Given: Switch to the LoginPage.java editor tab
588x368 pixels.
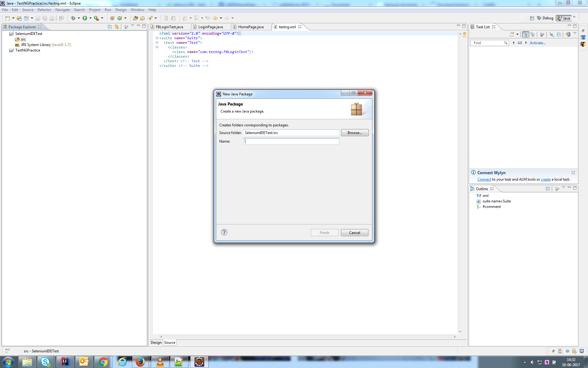Looking at the screenshot, I should (x=210, y=27).
